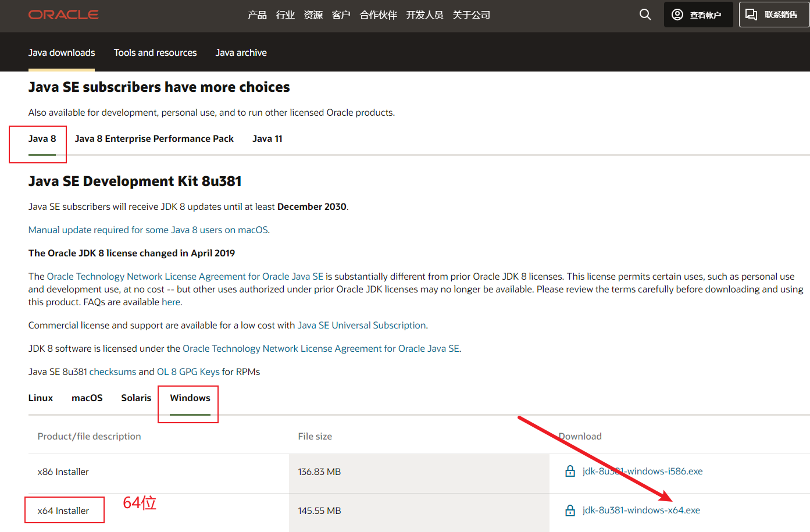Download jdk-8u381-windows-x64.exe

click(x=641, y=510)
